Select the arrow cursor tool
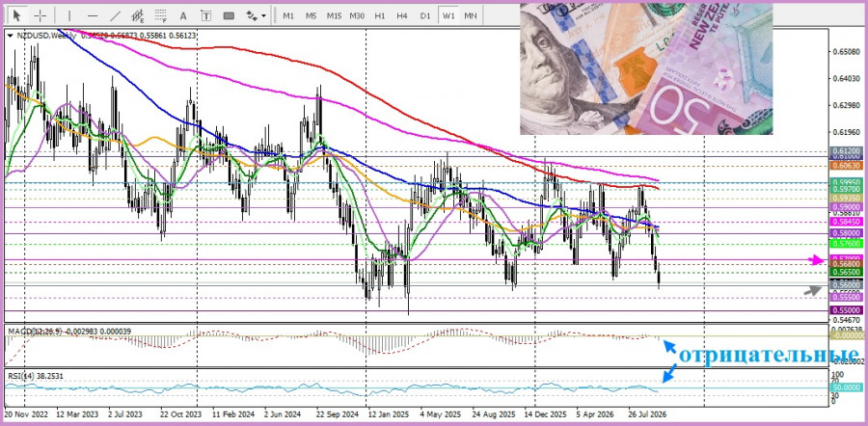The width and height of the screenshot is (868, 426). tap(19, 15)
